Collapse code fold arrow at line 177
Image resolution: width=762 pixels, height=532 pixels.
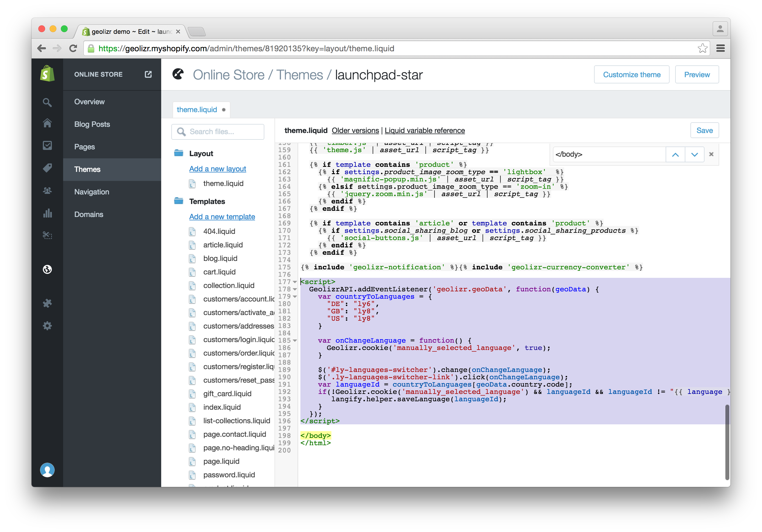[x=295, y=282]
